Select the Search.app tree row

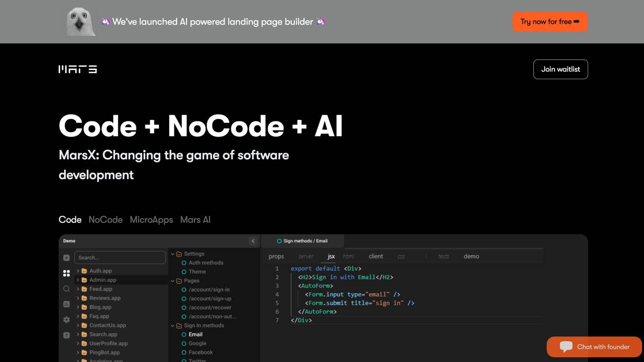coord(121,335)
